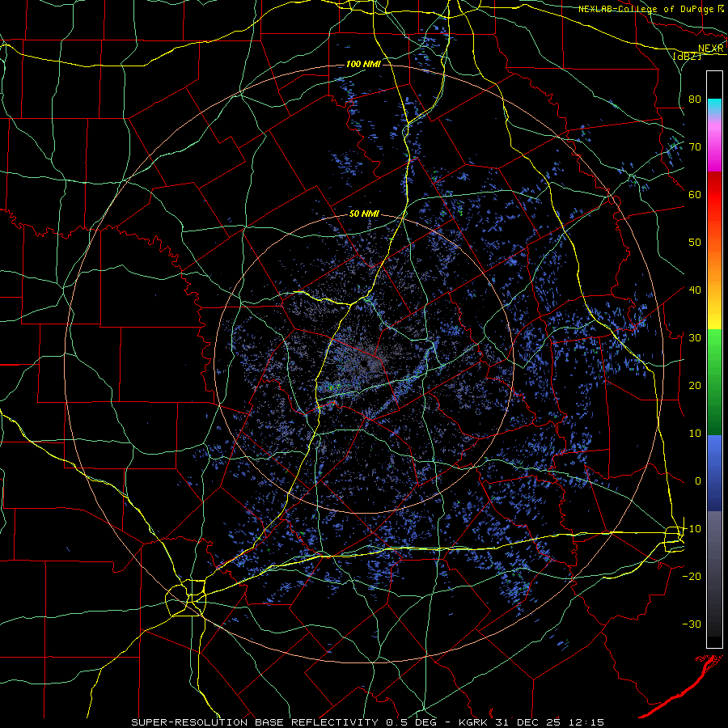Select the 50 value on the dBZ scale
The height and width of the screenshot is (728, 728).
(x=695, y=243)
